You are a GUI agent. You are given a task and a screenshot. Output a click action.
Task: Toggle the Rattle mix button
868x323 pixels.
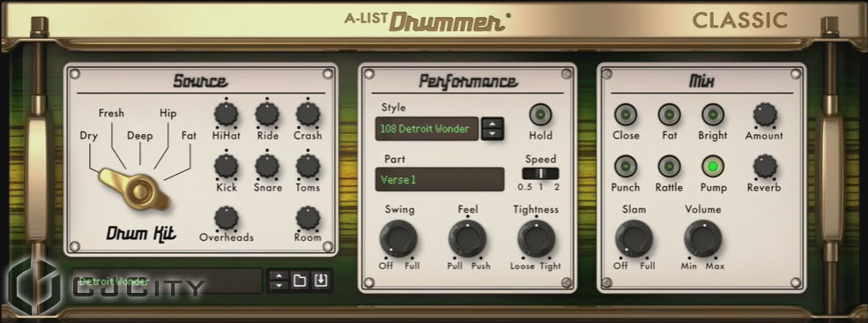[669, 166]
